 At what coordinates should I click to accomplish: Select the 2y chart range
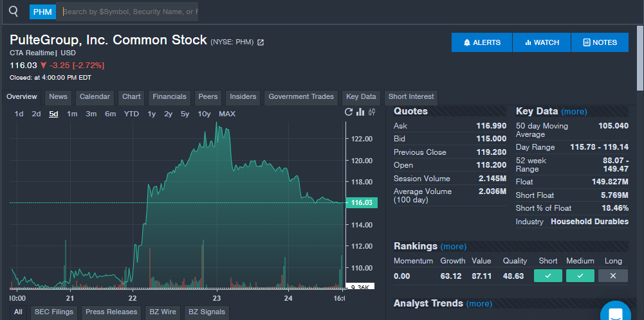(168, 114)
